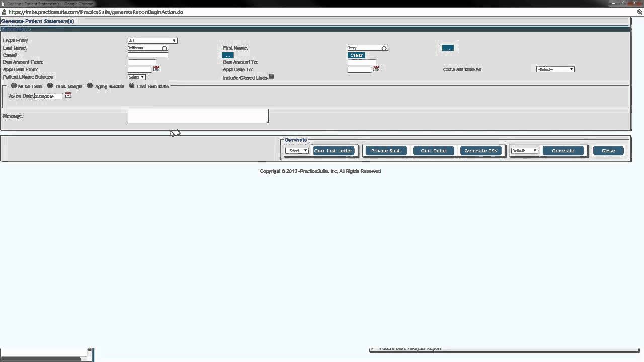The width and height of the screenshot is (644, 362).
Task: Click the Last Name search magnifier icon
Action: click(164, 48)
